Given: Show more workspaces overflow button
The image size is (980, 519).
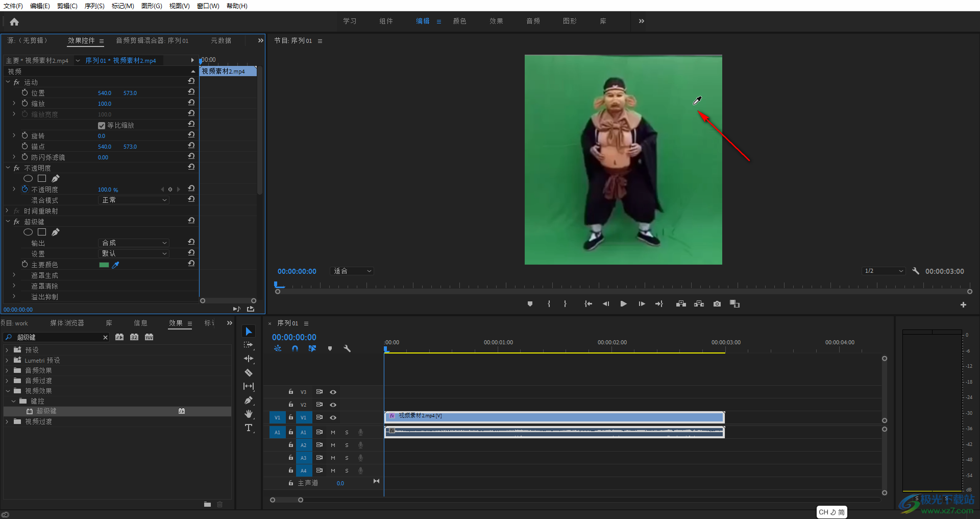Looking at the screenshot, I should coord(642,21).
